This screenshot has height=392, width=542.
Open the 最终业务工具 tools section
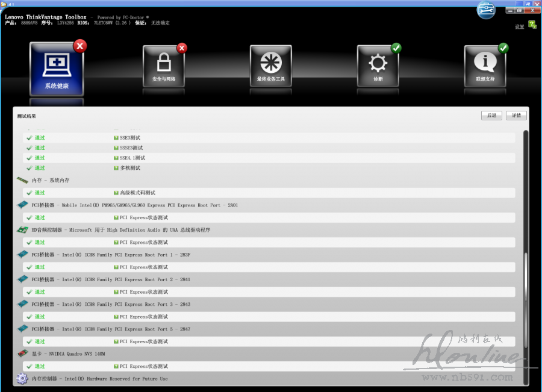[270, 66]
